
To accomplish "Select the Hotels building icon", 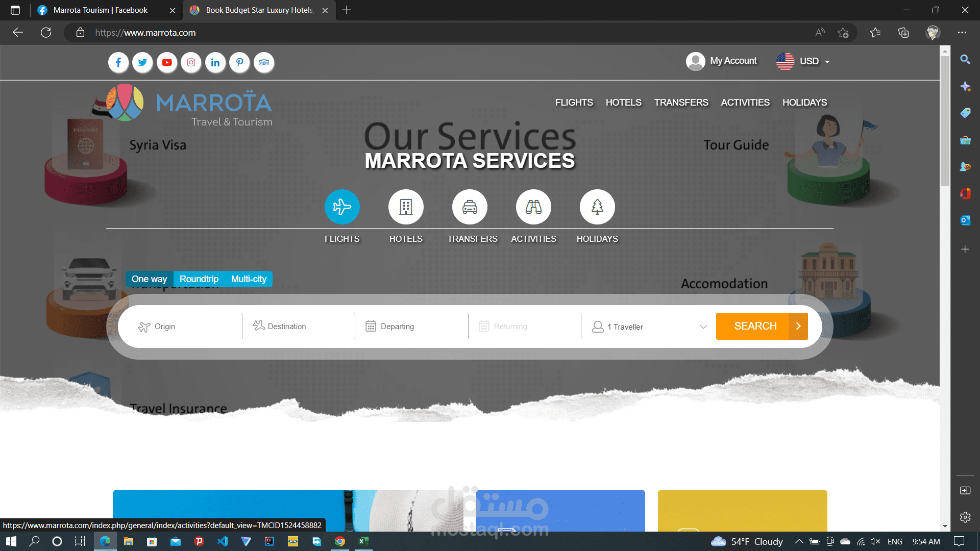I will pos(406,207).
